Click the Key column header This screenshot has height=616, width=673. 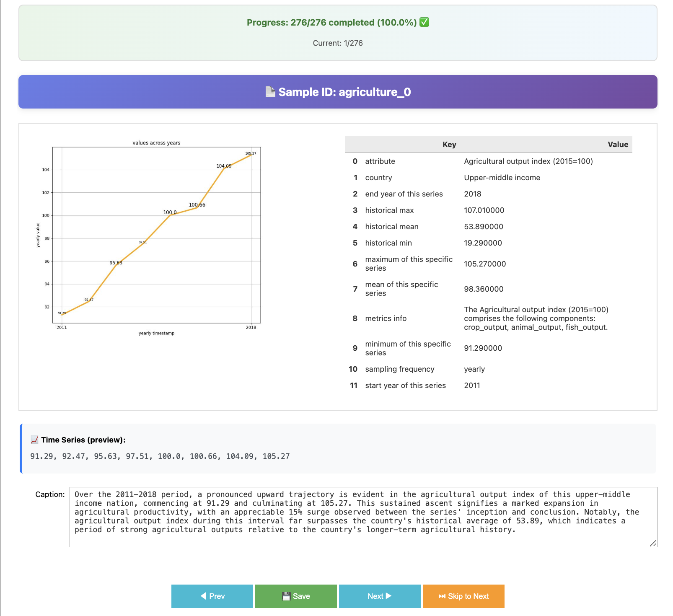click(x=449, y=145)
